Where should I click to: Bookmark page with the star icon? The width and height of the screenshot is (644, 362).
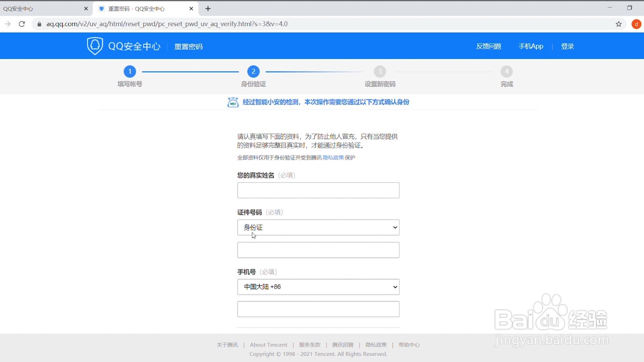tap(619, 24)
